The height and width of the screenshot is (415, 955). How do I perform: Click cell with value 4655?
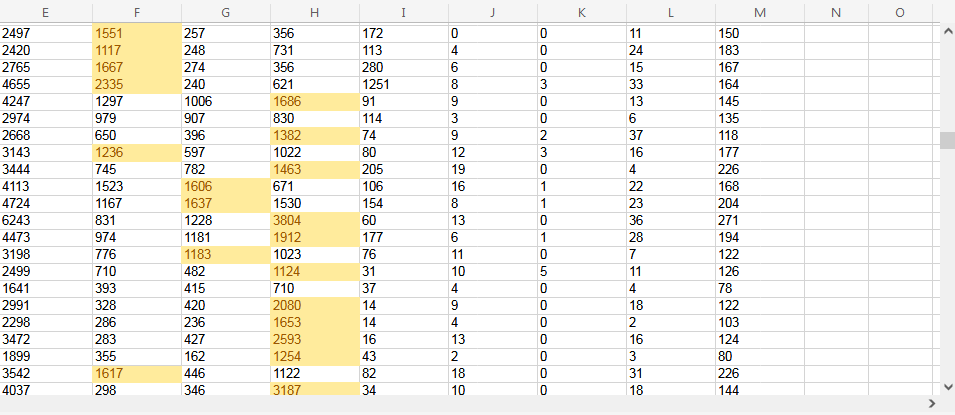(46, 85)
